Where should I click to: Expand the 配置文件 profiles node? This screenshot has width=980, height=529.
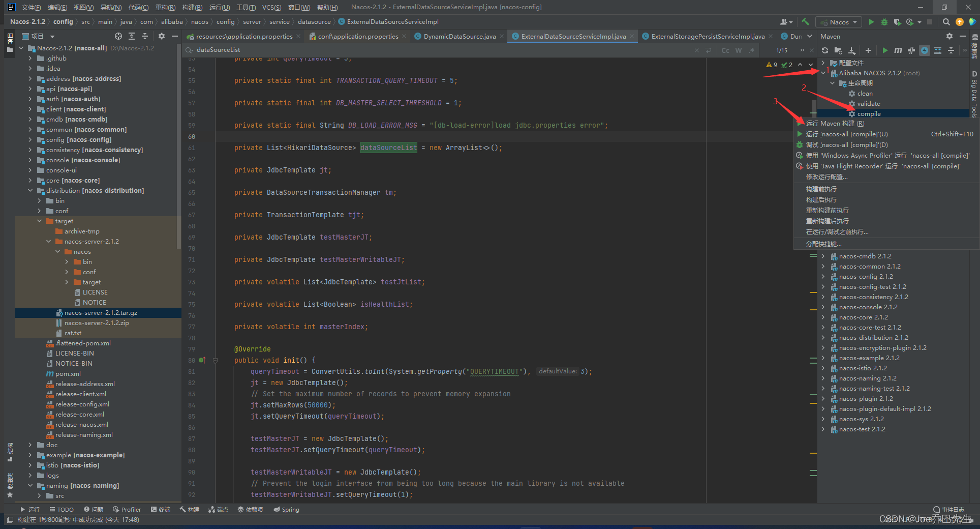tap(823, 63)
